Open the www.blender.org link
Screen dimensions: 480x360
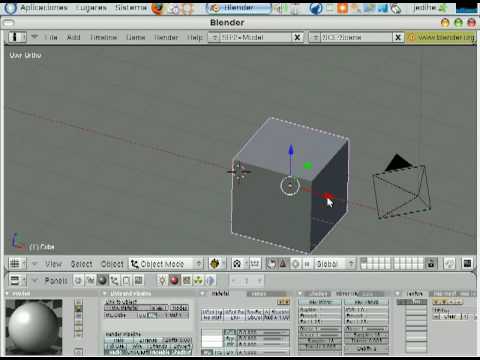(x=441, y=37)
